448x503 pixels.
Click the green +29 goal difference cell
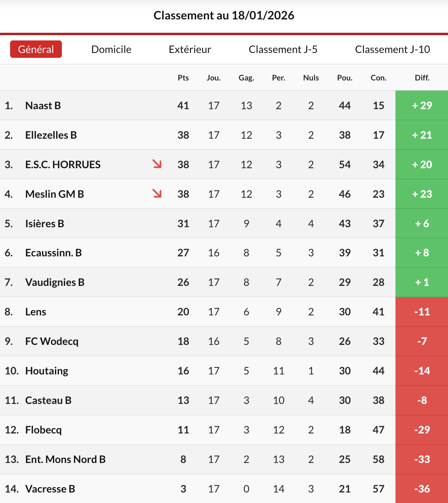click(422, 106)
